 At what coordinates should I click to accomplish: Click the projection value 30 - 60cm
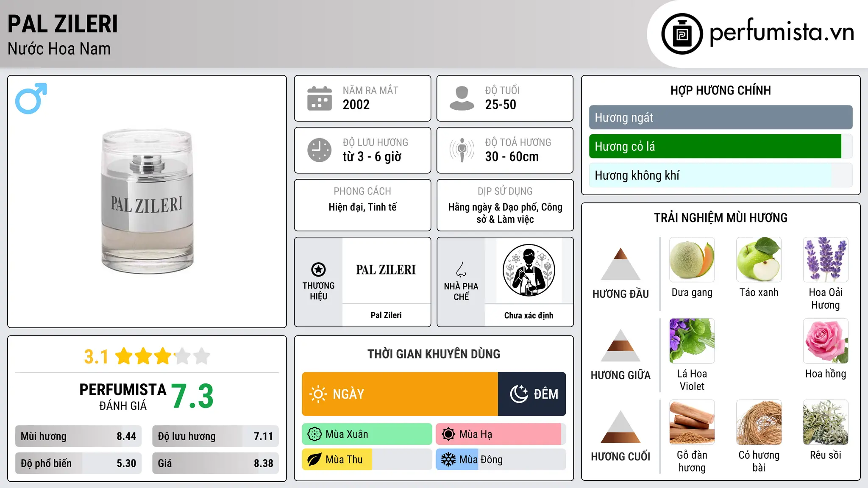click(512, 157)
